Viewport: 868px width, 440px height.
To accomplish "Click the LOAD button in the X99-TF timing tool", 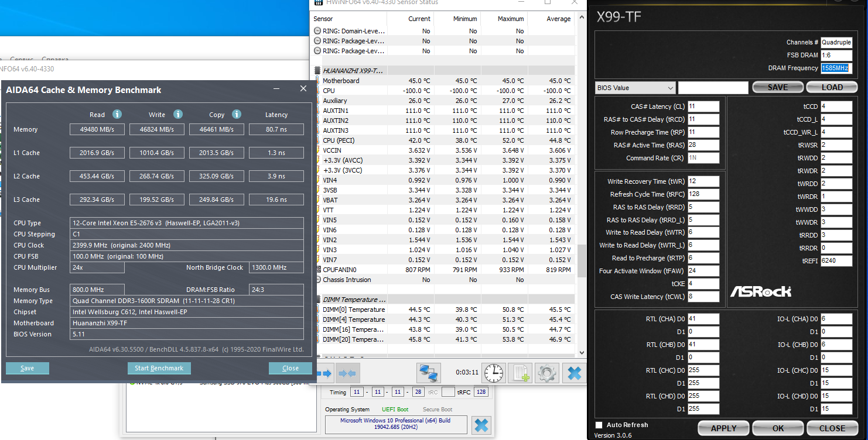I will pos(832,87).
